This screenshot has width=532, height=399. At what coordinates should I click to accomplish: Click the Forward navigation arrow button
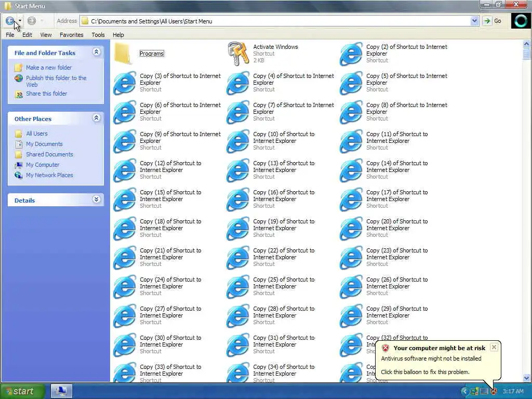[32, 21]
